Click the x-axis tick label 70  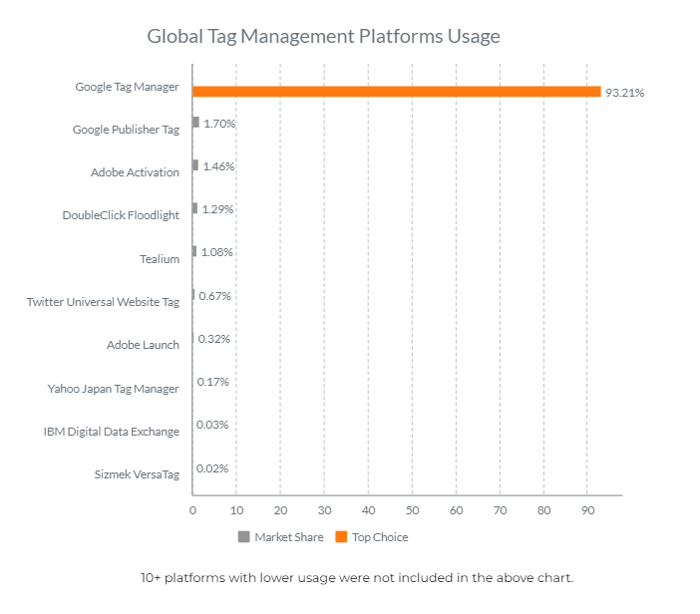pyautogui.click(x=500, y=510)
